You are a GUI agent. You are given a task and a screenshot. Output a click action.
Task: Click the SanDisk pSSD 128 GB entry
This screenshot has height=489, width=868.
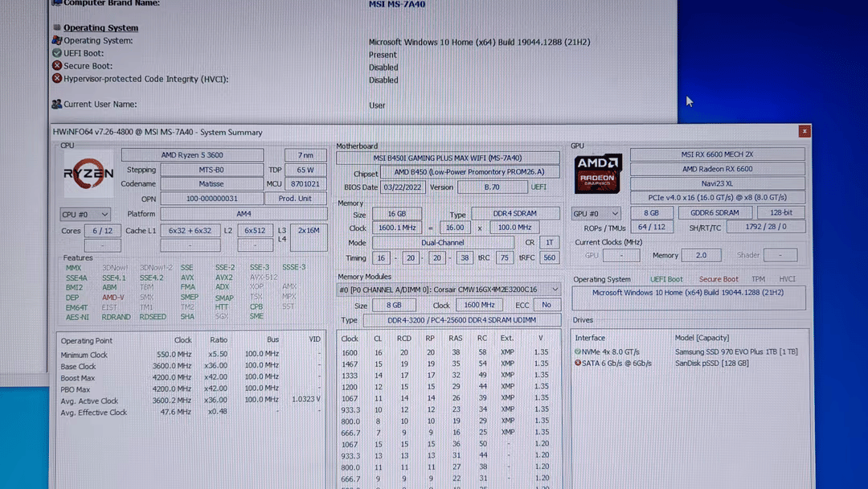coord(711,364)
